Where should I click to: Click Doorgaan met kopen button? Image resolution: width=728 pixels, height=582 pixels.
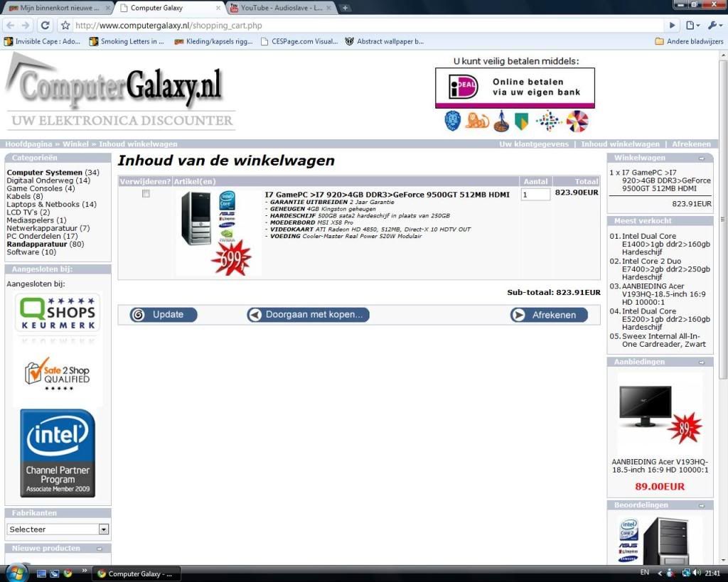click(309, 315)
